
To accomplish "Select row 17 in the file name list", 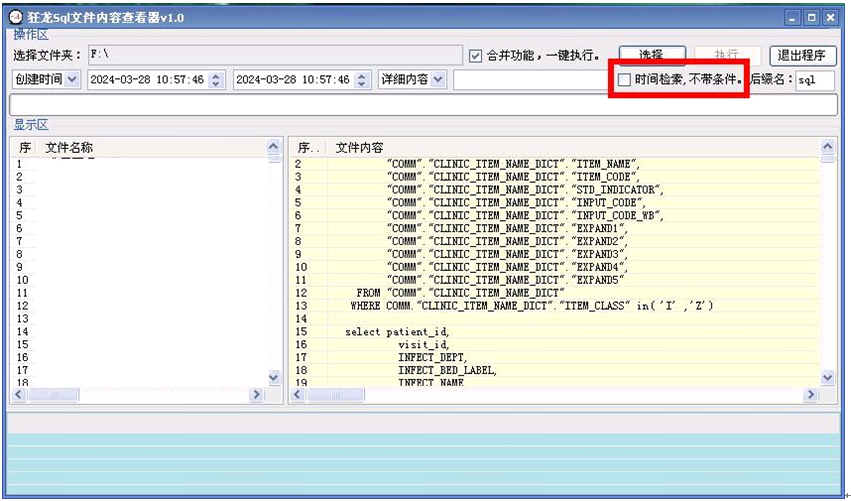I will 139,370.
